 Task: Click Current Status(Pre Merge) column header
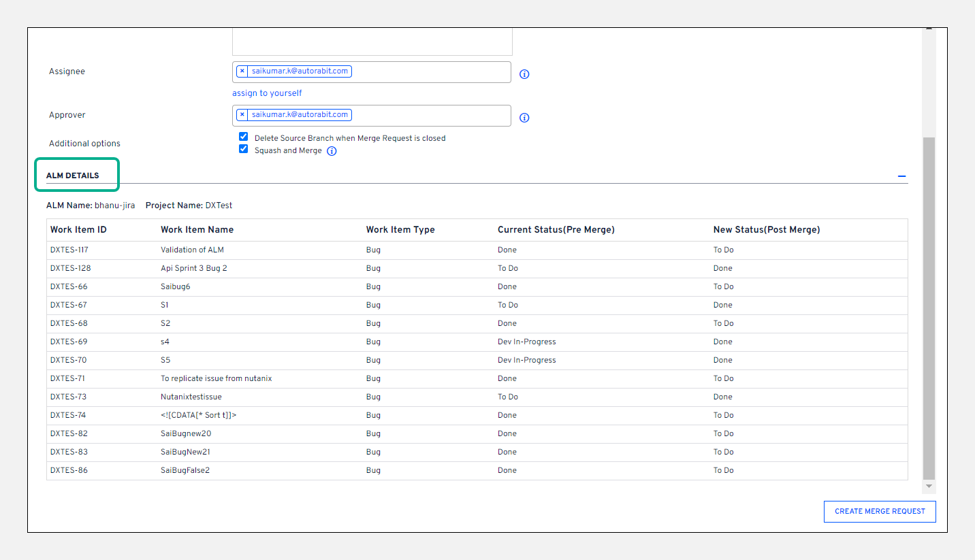point(556,230)
